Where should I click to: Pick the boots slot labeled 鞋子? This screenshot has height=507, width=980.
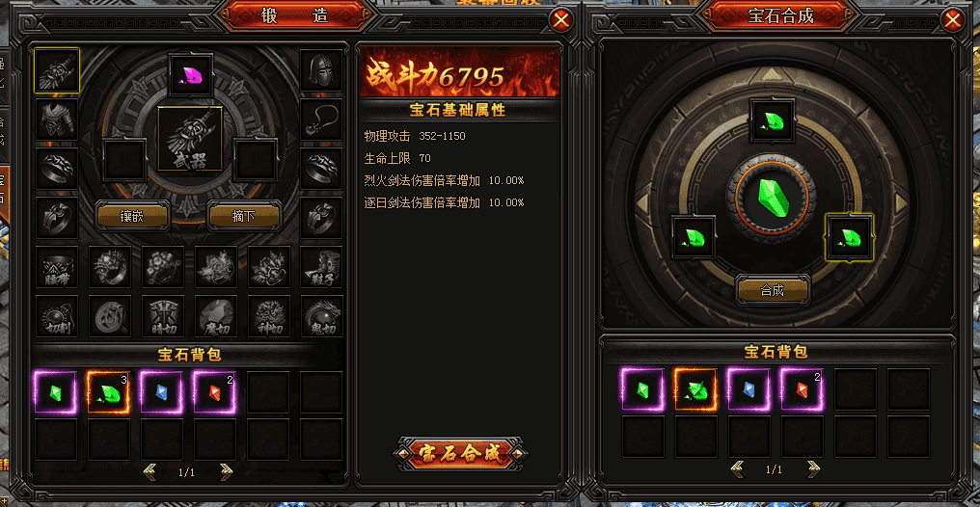320,268
